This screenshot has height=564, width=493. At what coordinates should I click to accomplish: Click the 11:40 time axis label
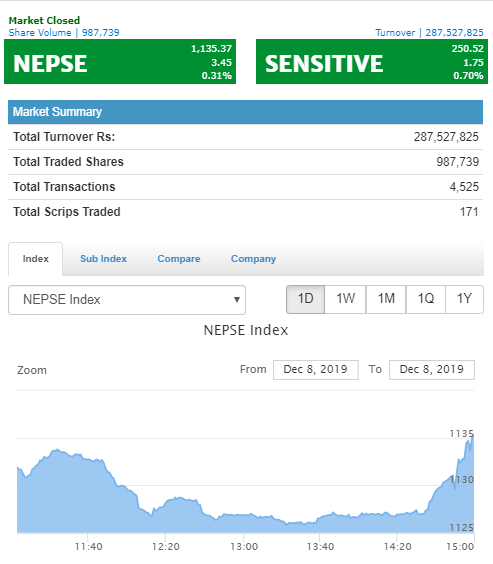click(88, 547)
